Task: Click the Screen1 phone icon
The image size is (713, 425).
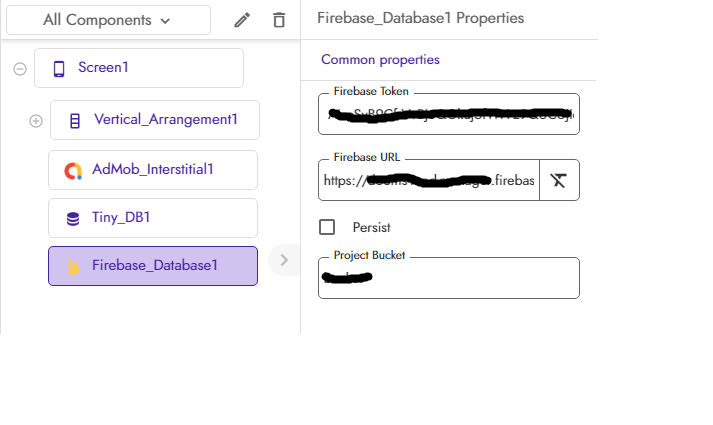Action: click(x=59, y=68)
